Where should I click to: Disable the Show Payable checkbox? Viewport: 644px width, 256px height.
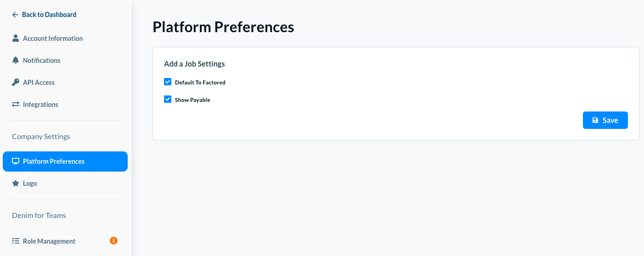[x=168, y=99]
